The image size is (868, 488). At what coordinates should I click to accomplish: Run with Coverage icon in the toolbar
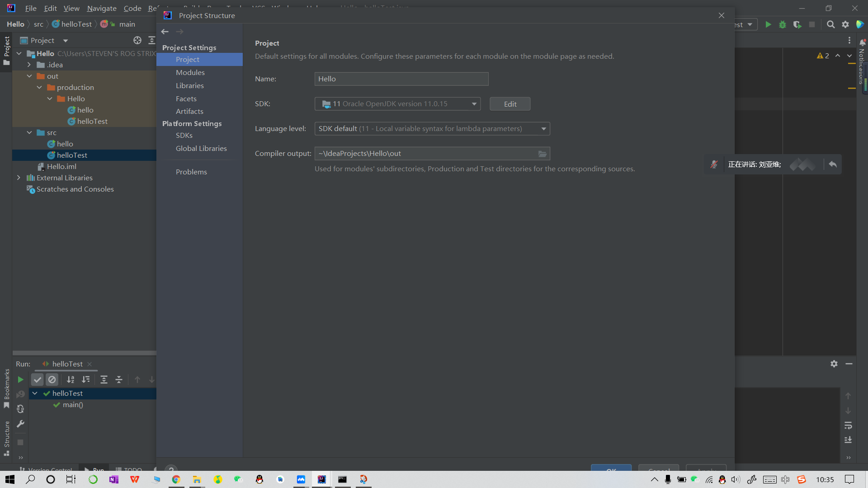(797, 24)
